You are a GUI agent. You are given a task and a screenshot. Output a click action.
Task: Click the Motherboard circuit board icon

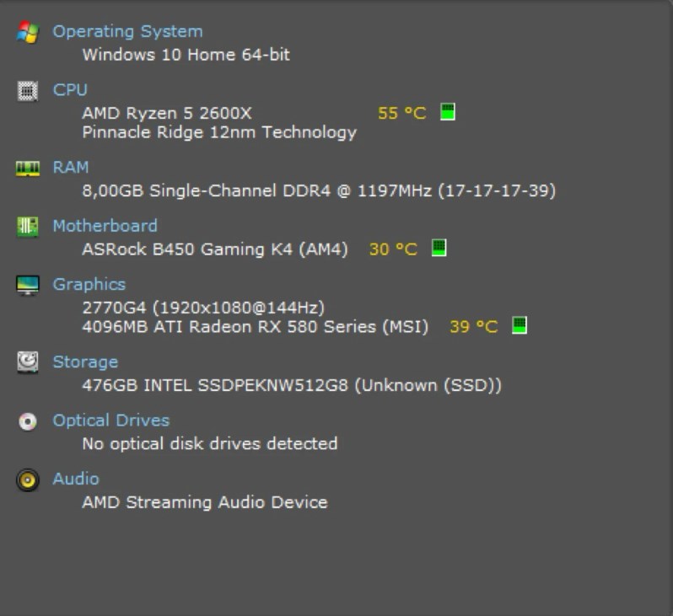[x=28, y=227]
